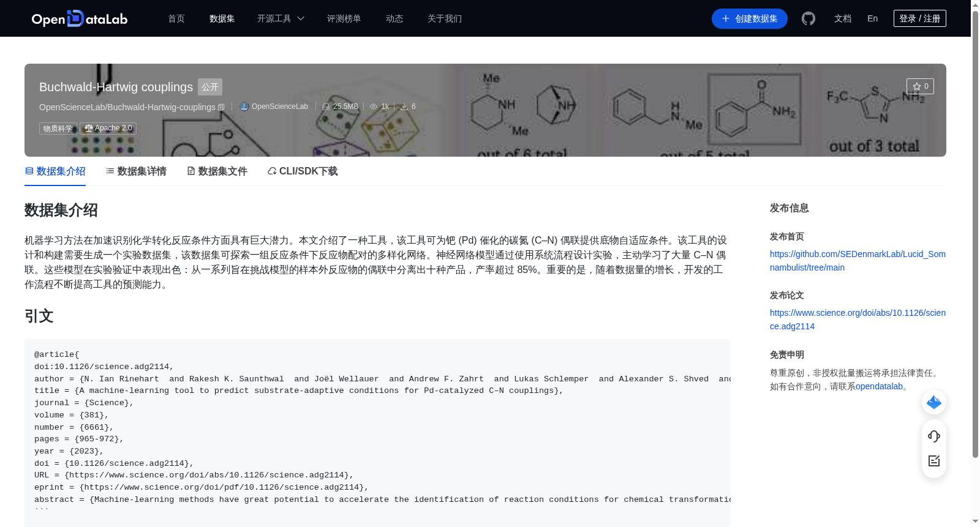
Task: Click the citation line pages = {965-972}
Action: pos(79,439)
